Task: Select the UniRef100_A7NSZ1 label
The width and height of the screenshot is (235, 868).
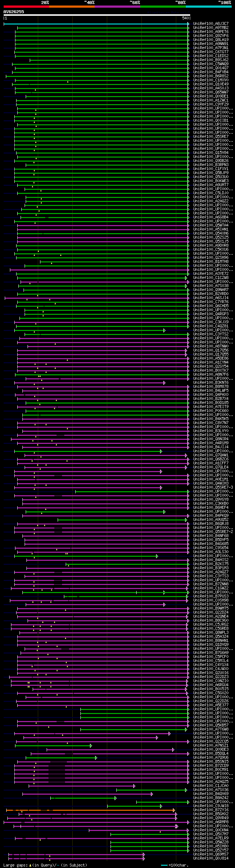Action: click(211, 746)
